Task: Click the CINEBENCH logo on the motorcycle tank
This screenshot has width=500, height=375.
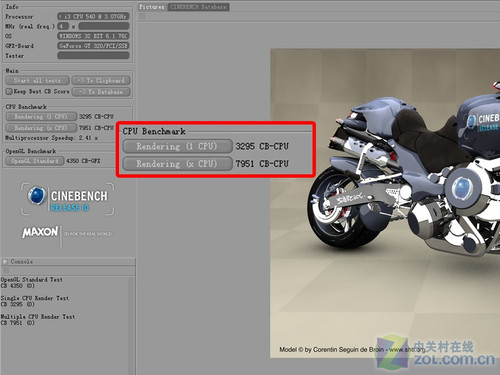Action: [483, 122]
